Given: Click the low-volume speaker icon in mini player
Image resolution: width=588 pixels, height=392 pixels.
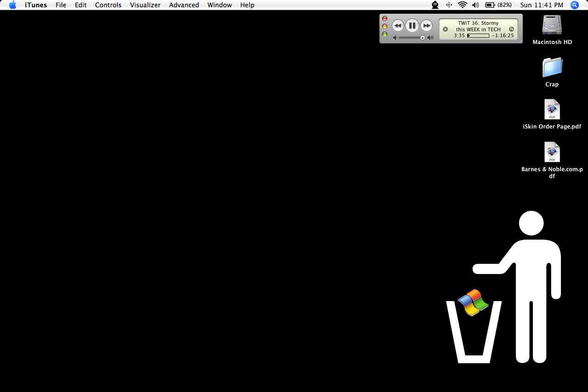Looking at the screenshot, I should tap(395, 38).
